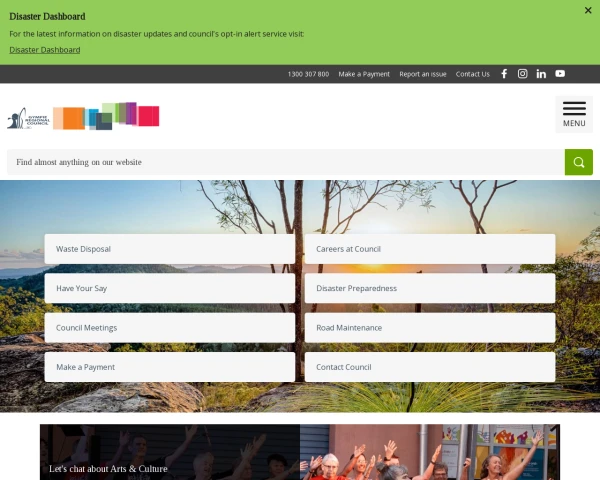Open the Disaster Preparedness quick link
This screenshot has width=600, height=480.
(430, 288)
